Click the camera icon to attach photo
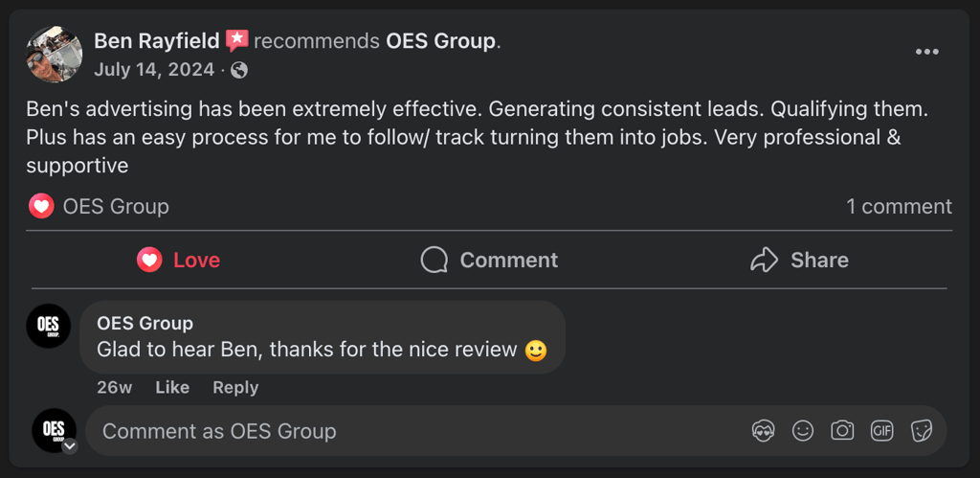The height and width of the screenshot is (478, 980). click(x=842, y=431)
